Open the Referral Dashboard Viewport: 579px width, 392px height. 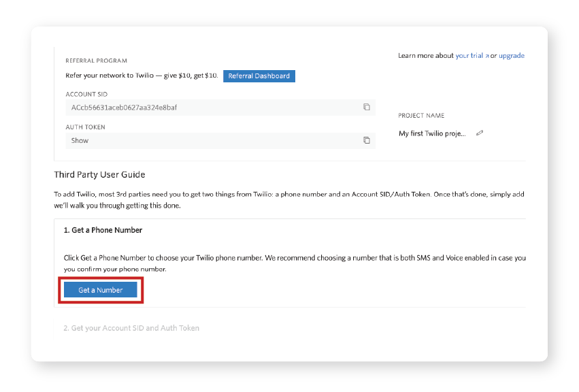point(259,76)
